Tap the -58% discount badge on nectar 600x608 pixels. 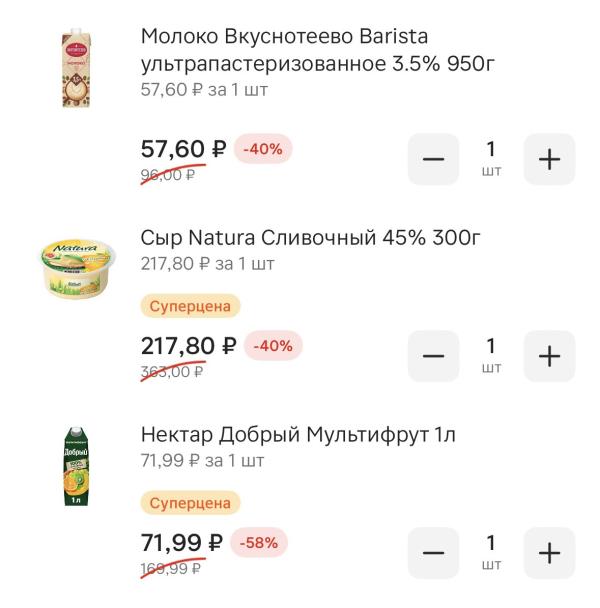tap(260, 543)
